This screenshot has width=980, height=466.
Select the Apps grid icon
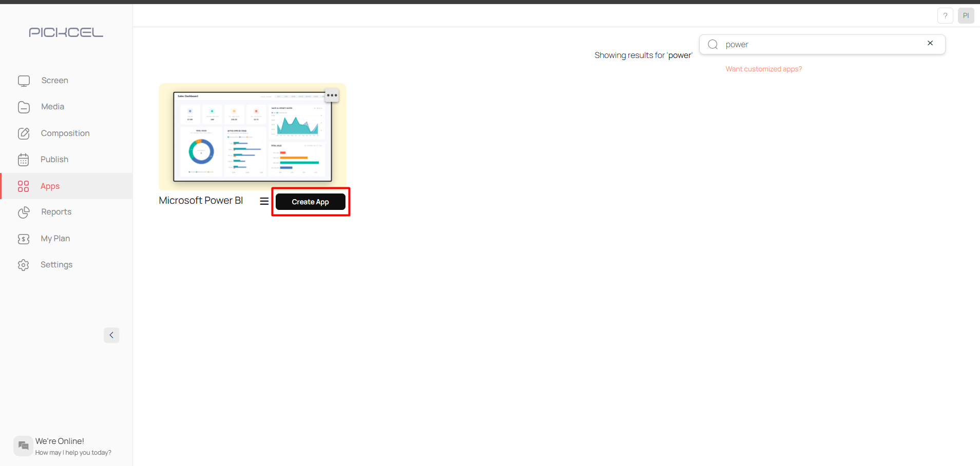coord(24,186)
